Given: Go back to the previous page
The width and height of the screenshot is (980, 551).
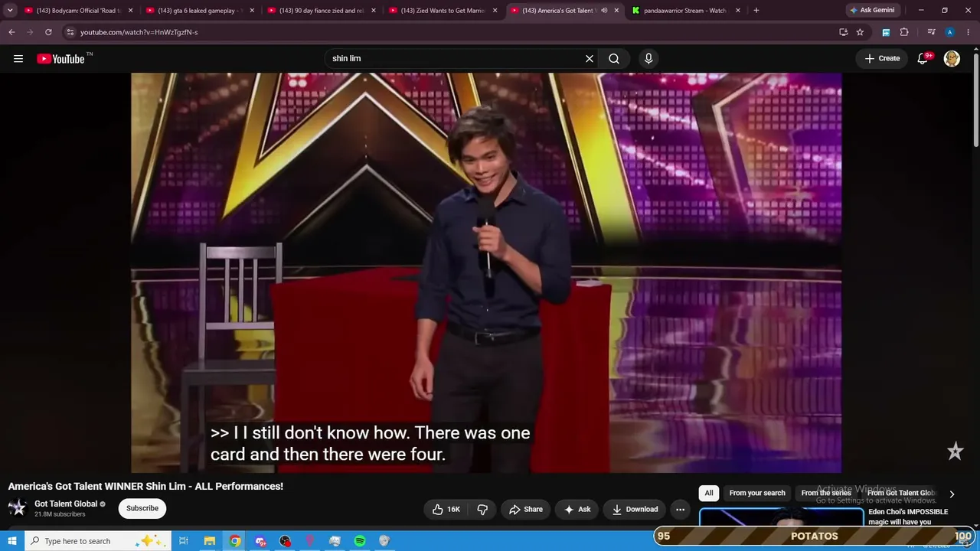Looking at the screenshot, I should pyautogui.click(x=11, y=32).
